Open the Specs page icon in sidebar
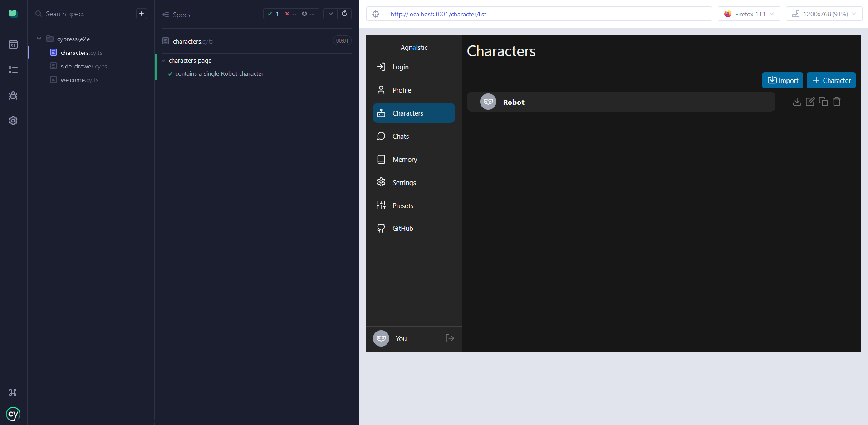This screenshot has height=425, width=868. click(13, 44)
